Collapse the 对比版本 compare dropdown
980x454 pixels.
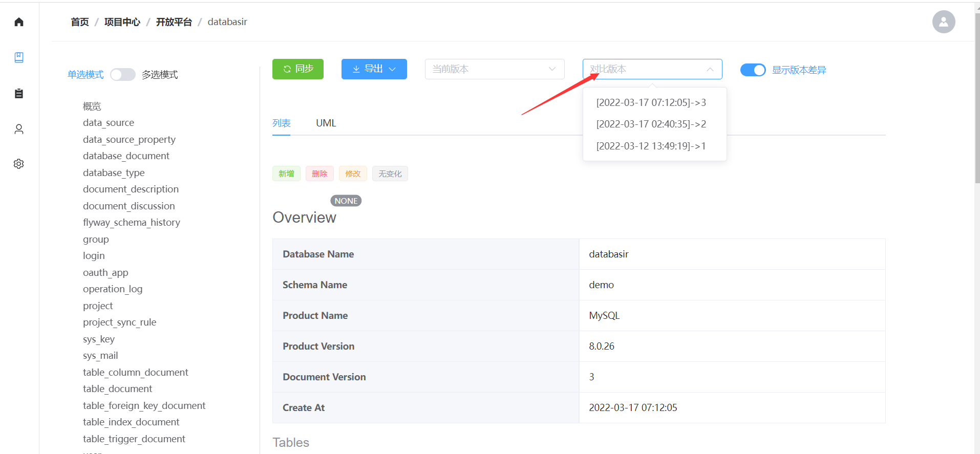pos(652,69)
